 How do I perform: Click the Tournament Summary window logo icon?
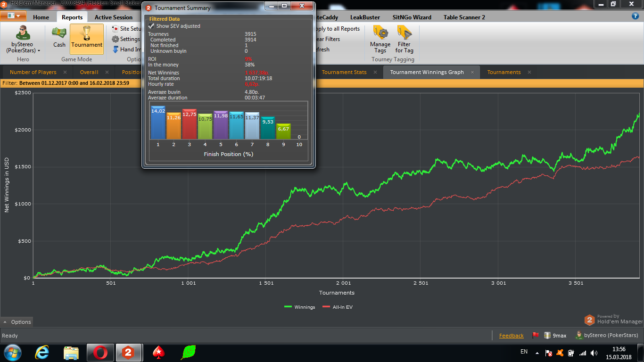[149, 8]
